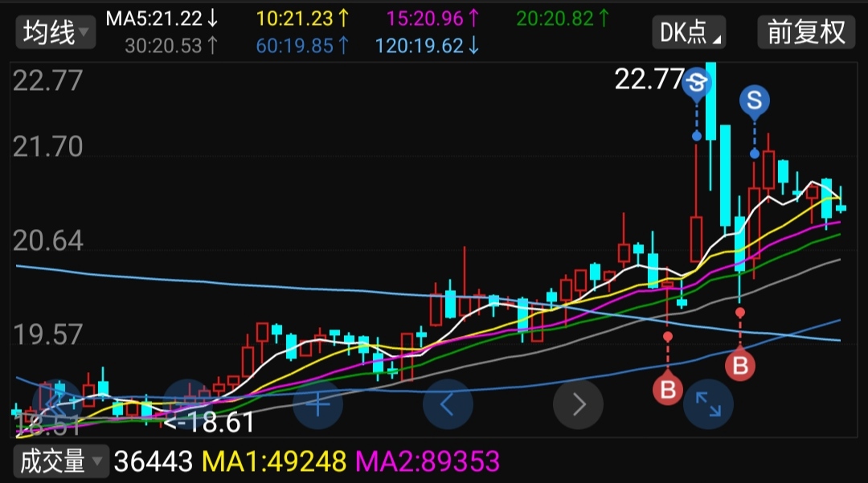Open the DK点 marker dropdown
Viewport: 868px width, 483px height.
click(690, 32)
